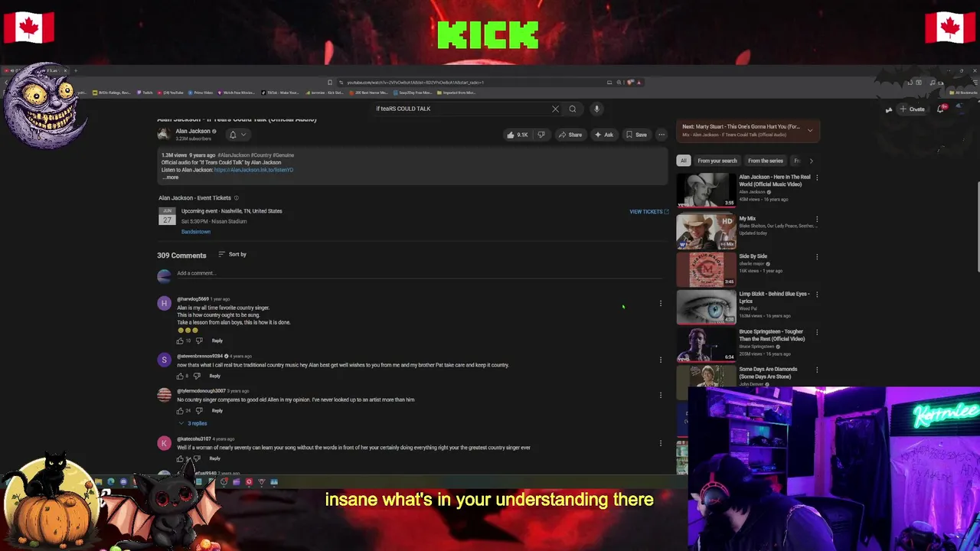
Task: Focus the Add a comment field
Action: click(x=419, y=273)
